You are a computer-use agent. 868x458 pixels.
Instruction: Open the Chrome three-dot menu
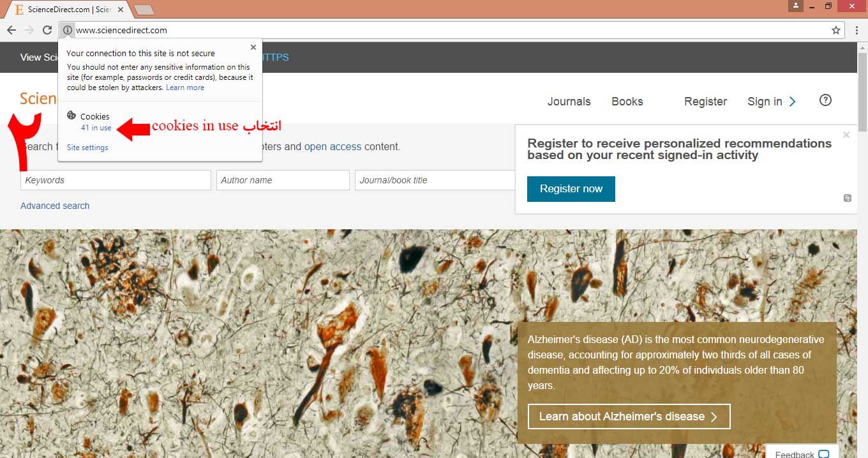[x=857, y=30]
